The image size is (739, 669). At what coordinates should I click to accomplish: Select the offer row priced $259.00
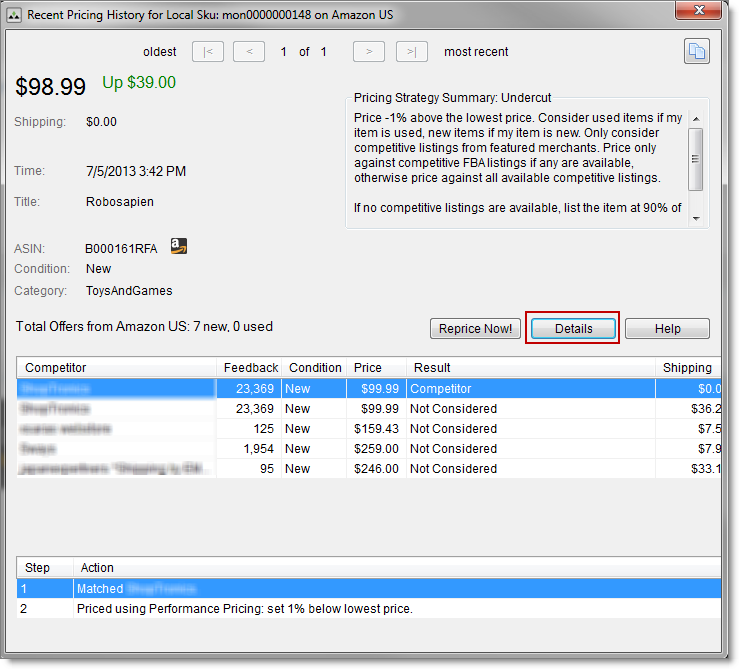(300, 449)
